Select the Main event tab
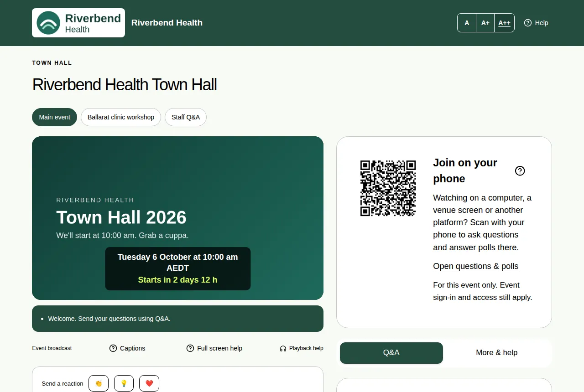The image size is (584, 392). coord(55,117)
